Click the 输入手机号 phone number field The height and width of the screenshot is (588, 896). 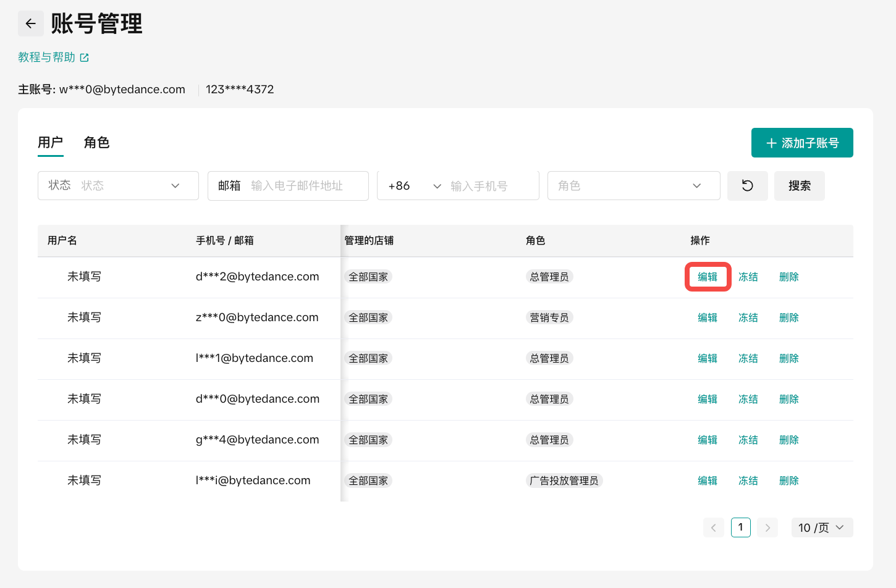[491, 186]
